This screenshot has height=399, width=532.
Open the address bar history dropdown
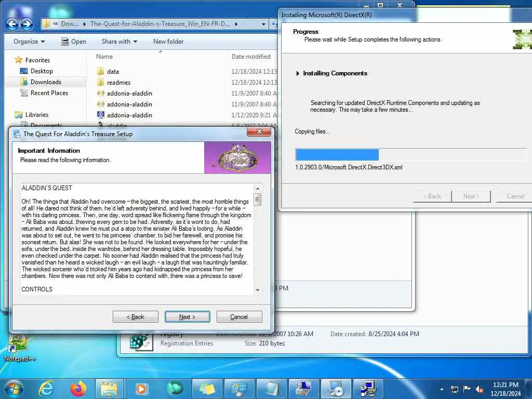(x=263, y=24)
